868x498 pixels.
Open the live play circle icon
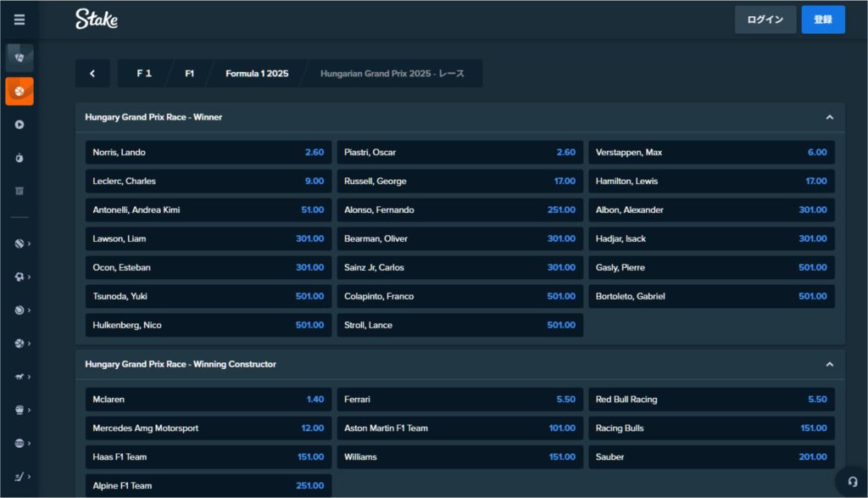pyautogui.click(x=19, y=125)
